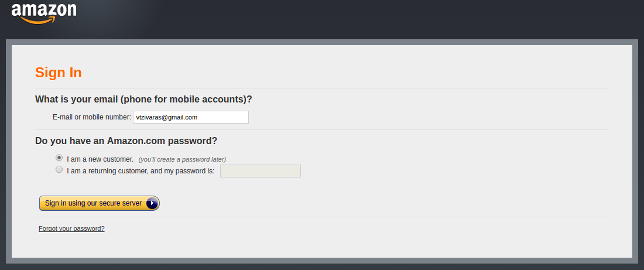
Task: Open the 'Forgot your password?' link
Action: [71, 228]
